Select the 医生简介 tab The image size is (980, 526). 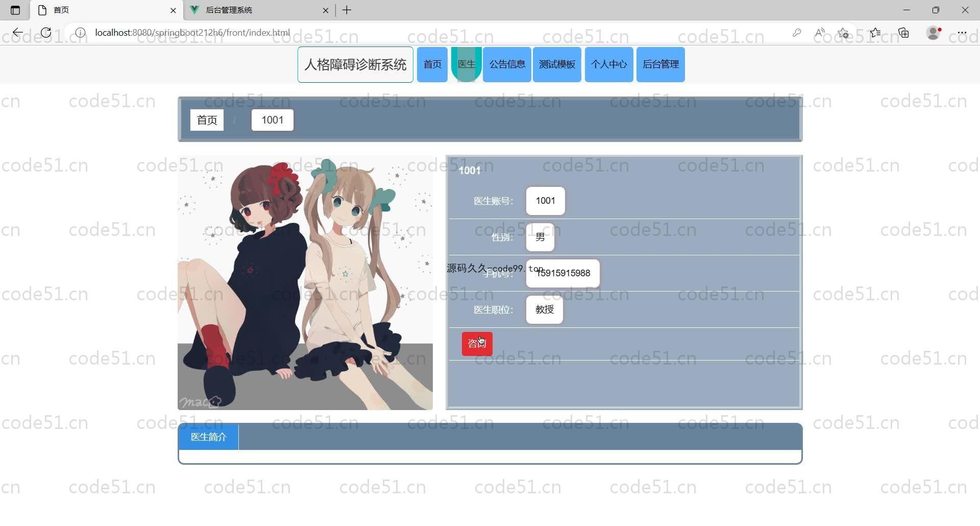[208, 437]
